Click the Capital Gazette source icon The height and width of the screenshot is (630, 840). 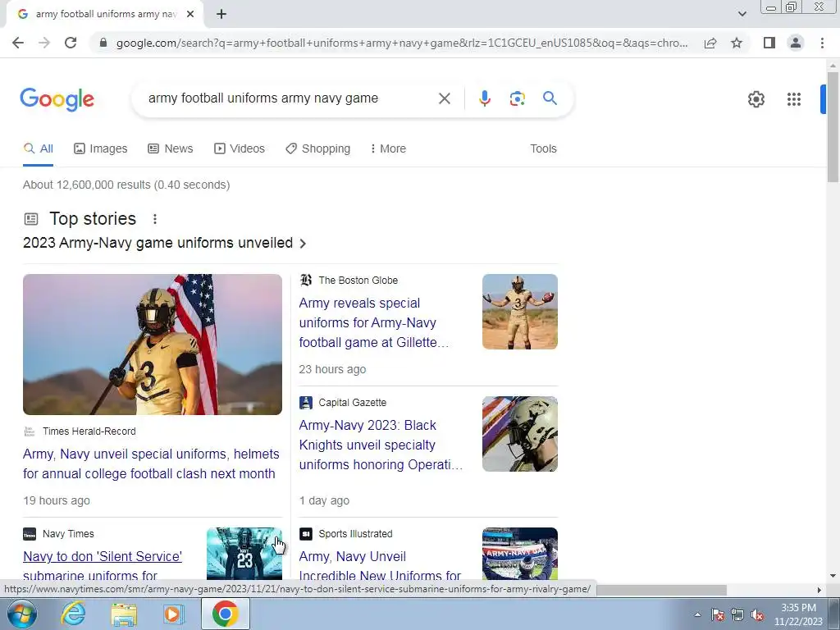coord(306,403)
